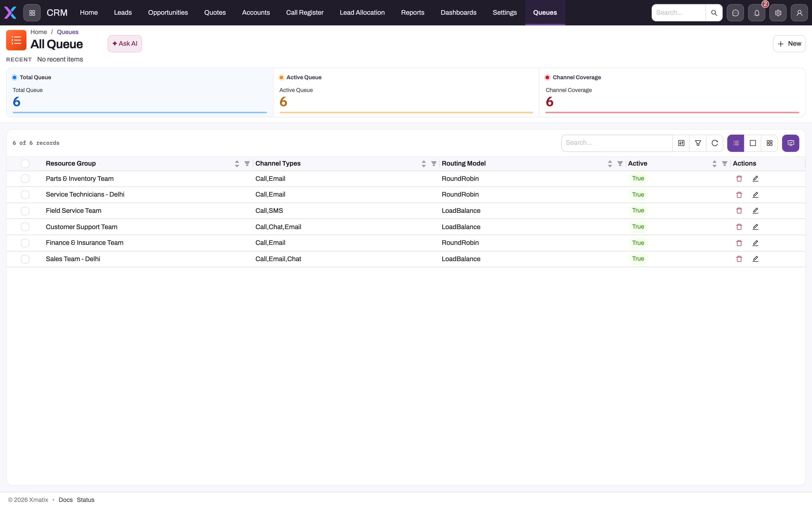This screenshot has height=508, width=812.
Task: Open the Status footer link
Action: coord(86,500)
